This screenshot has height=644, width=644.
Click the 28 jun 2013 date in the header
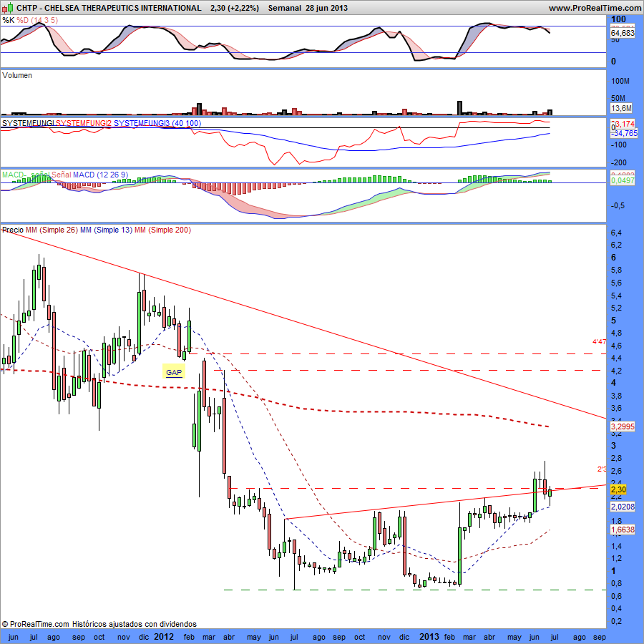click(x=326, y=8)
